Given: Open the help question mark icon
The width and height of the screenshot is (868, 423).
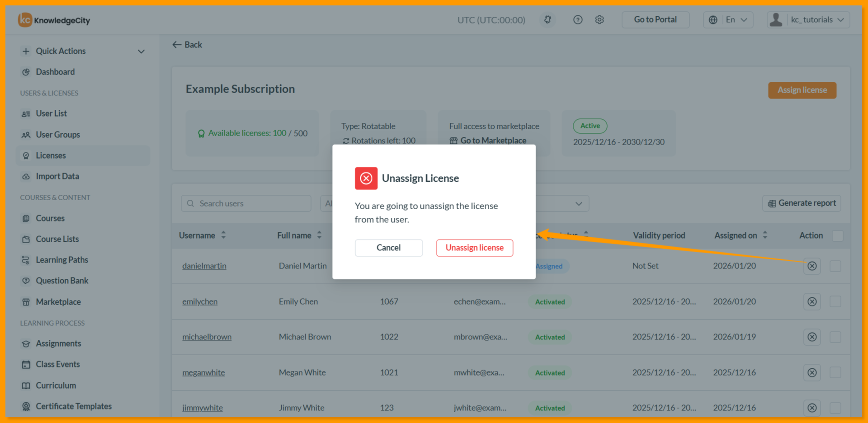Looking at the screenshot, I should tap(578, 19).
